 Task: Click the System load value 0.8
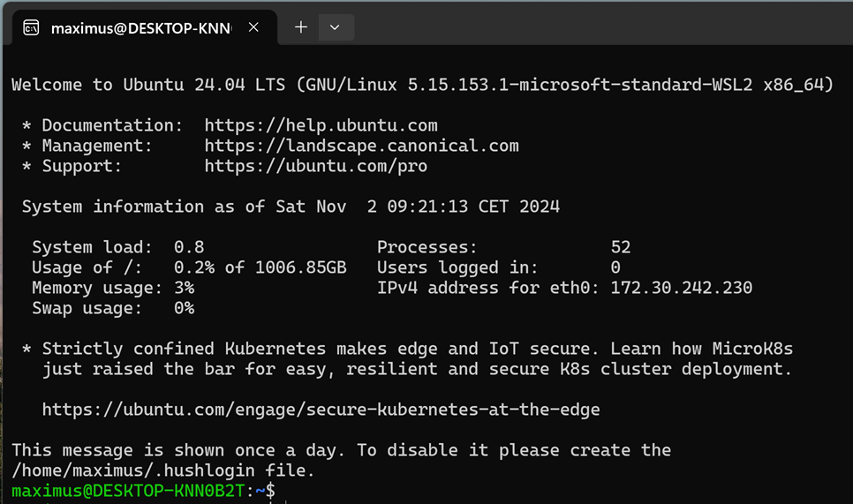coord(188,247)
